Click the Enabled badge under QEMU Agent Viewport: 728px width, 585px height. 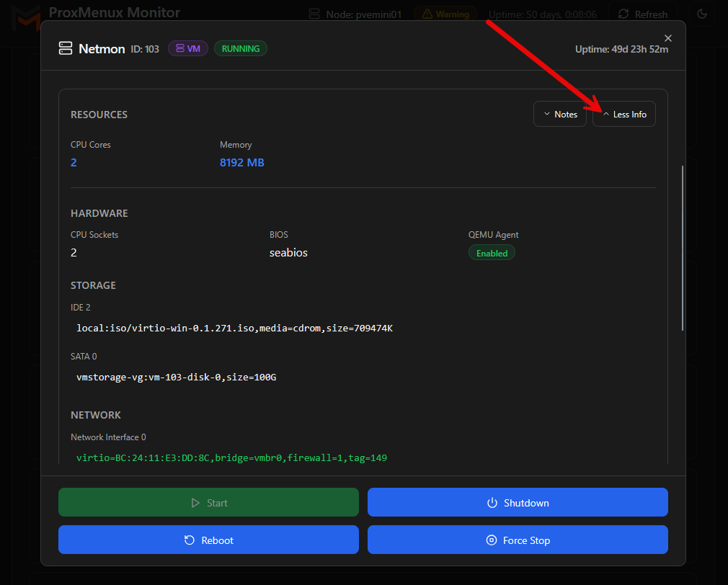[x=492, y=253]
